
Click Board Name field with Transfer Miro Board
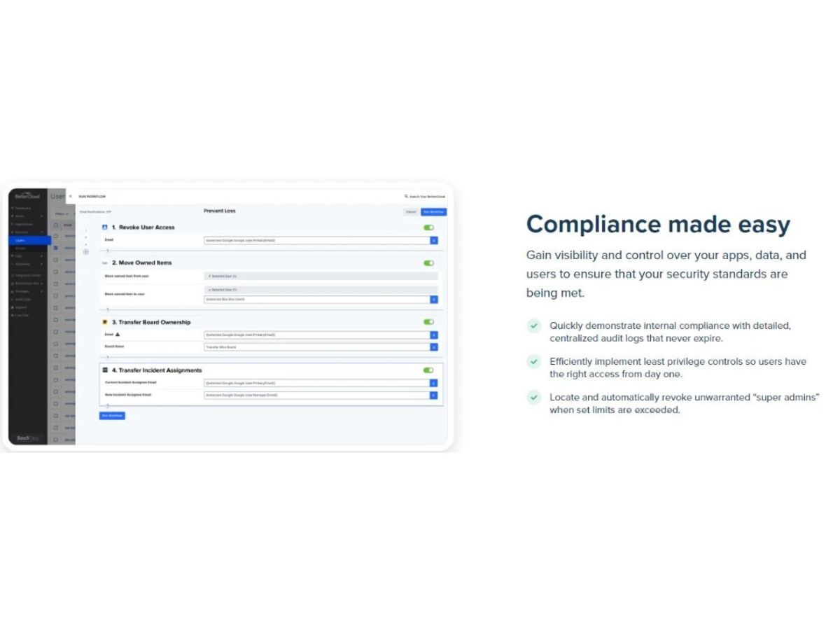pyautogui.click(x=317, y=346)
